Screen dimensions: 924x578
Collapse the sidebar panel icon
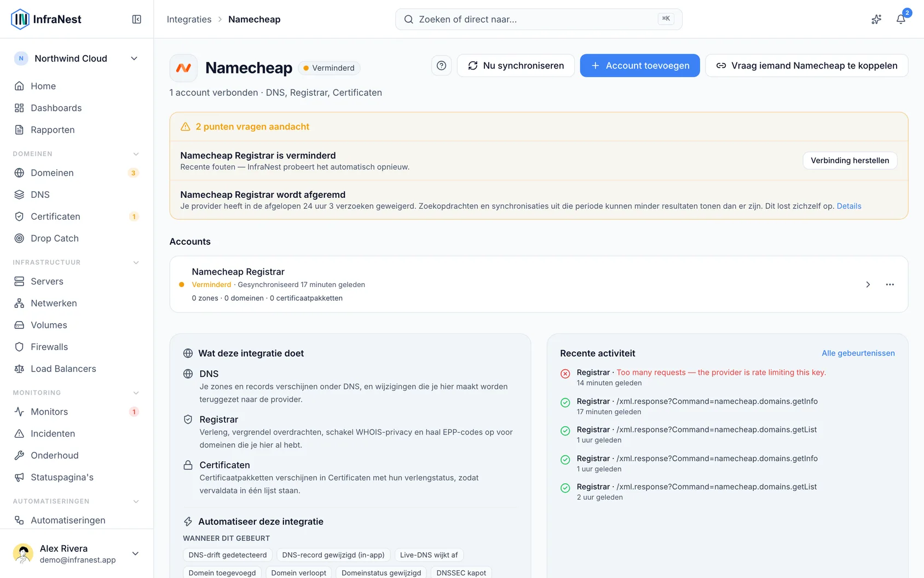click(137, 19)
